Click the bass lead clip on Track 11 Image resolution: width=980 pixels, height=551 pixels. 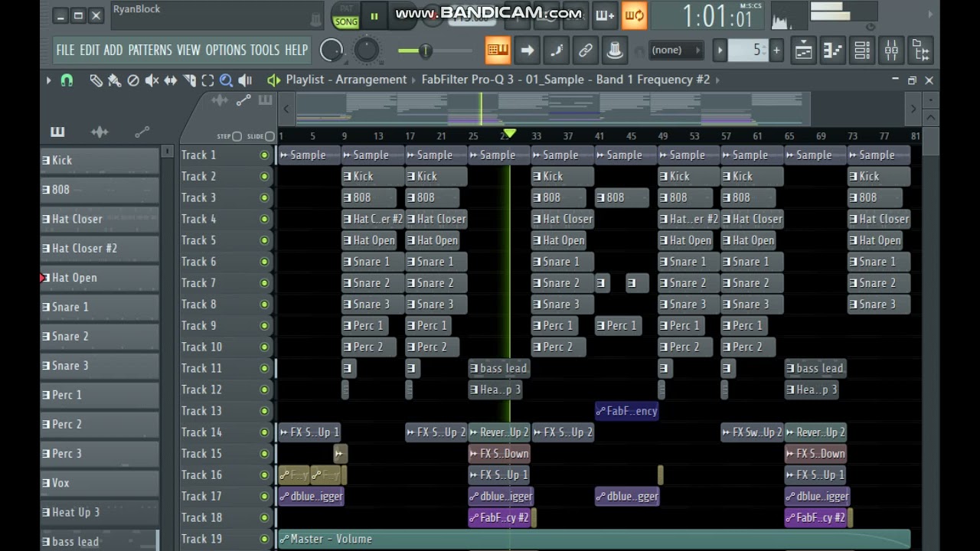[x=498, y=368]
